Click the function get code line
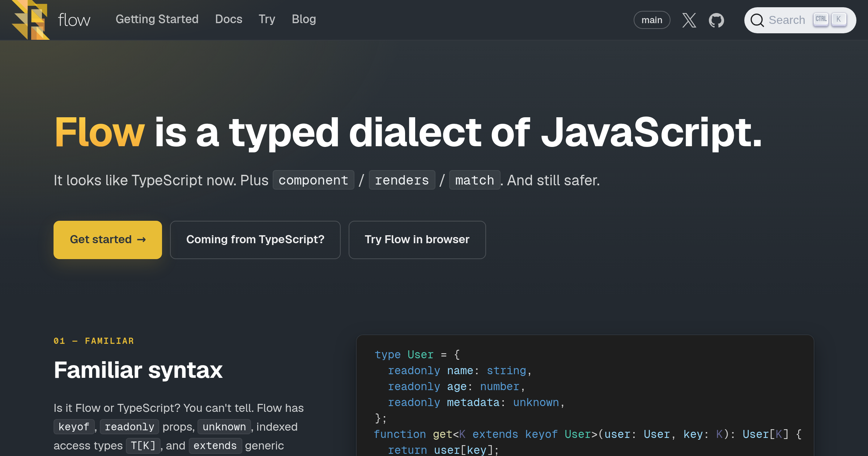Image resolution: width=868 pixels, height=456 pixels. click(588, 434)
